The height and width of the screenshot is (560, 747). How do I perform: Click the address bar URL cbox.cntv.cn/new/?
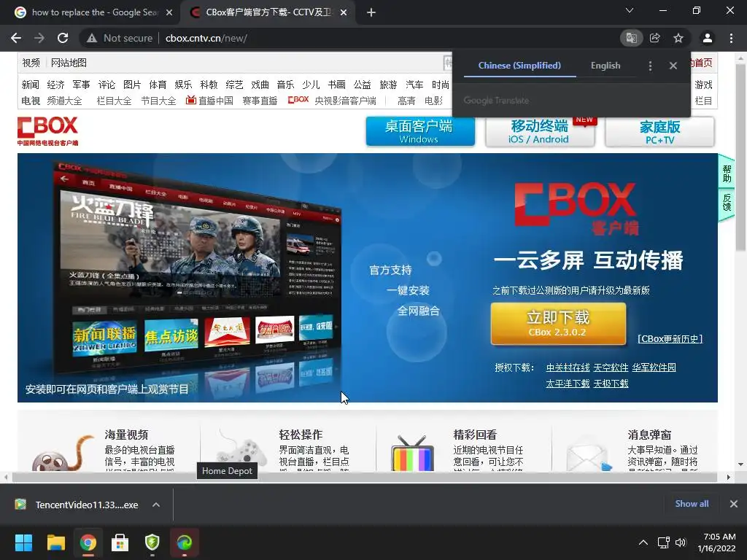[x=206, y=38]
